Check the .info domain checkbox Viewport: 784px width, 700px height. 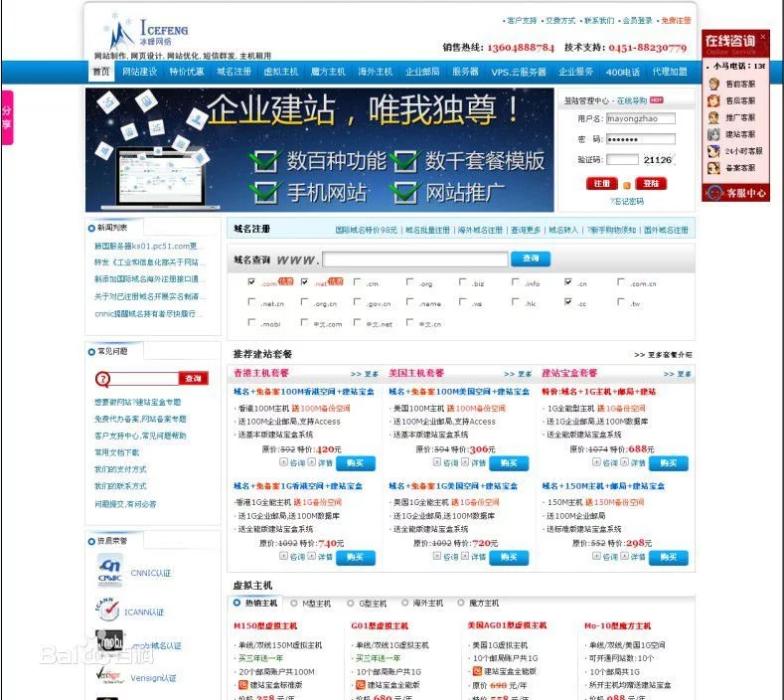coord(515,282)
